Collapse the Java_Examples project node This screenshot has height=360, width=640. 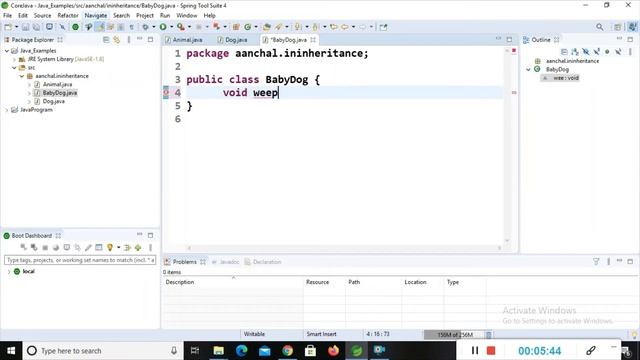click(7, 51)
